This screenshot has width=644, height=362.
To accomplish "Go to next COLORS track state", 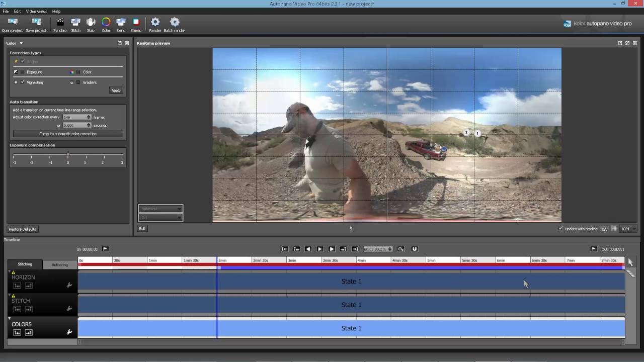I will (29, 332).
